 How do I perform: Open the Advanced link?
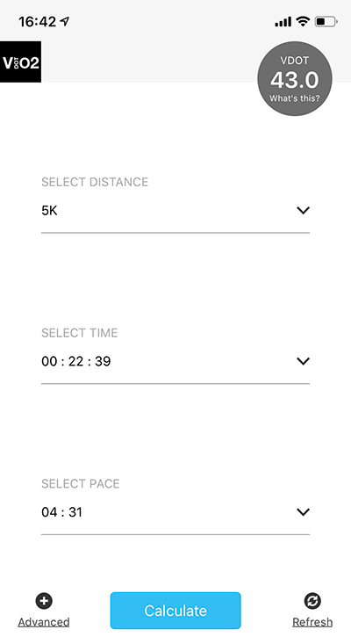pyautogui.click(x=44, y=622)
